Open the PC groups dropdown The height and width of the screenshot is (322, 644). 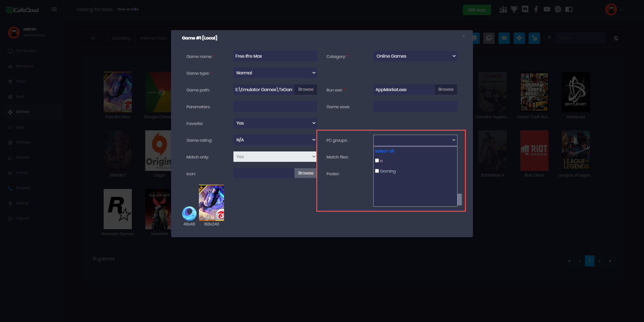coord(415,140)
